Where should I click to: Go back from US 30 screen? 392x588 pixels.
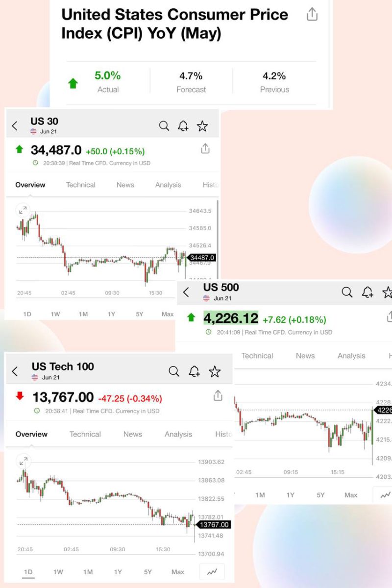15,126
